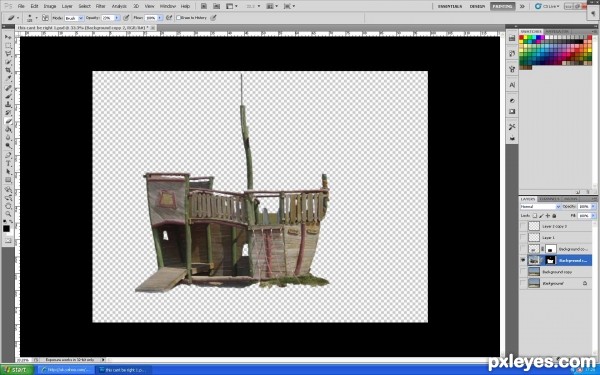Switch to the Design workspace

click(477, 7)
